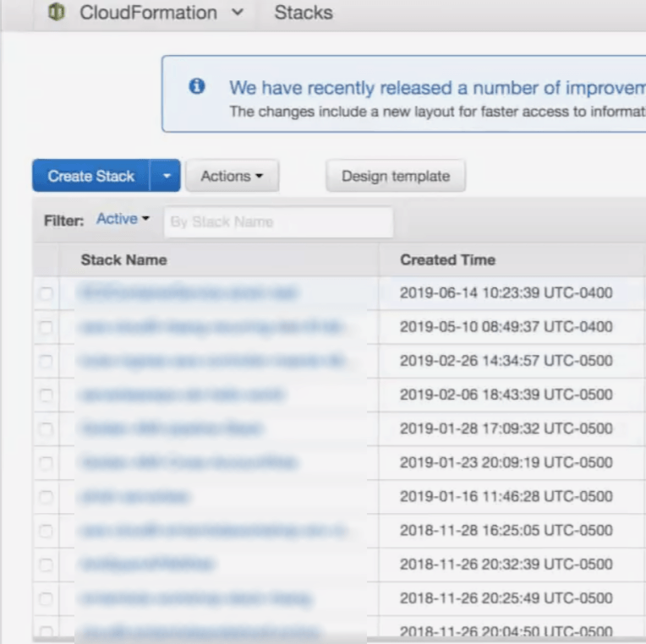The width and height of the screenshot is (646, 644).
Task: Open stack name link created 2019-01-16 11:46:28
Action: click(135, 497)
